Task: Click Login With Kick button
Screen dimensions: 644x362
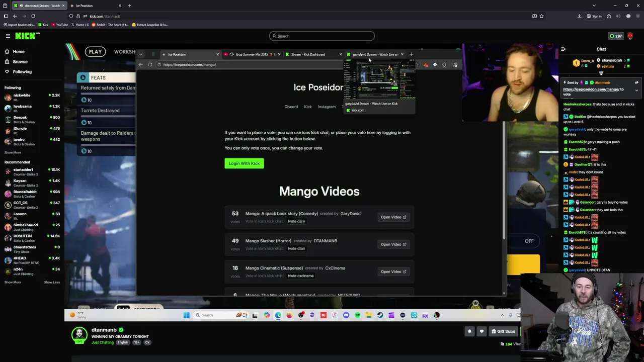Action: click(x=244, y=163)
